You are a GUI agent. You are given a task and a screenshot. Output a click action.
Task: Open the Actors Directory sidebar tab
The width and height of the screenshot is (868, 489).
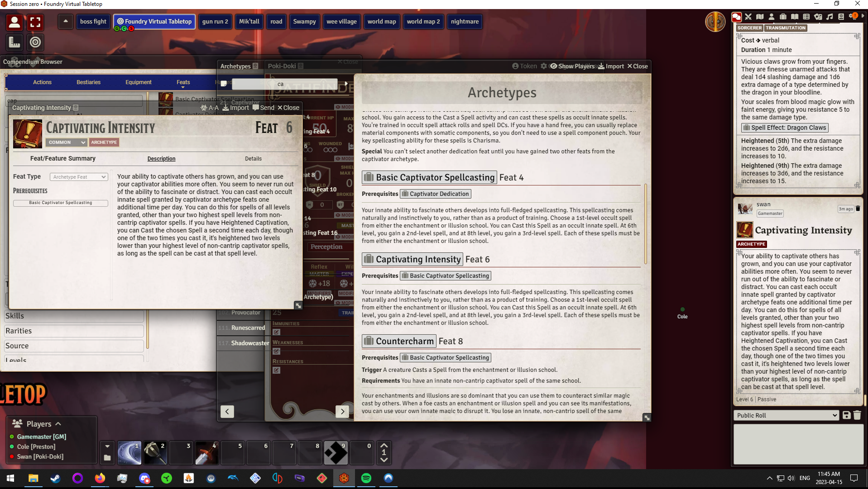(772, 17)
